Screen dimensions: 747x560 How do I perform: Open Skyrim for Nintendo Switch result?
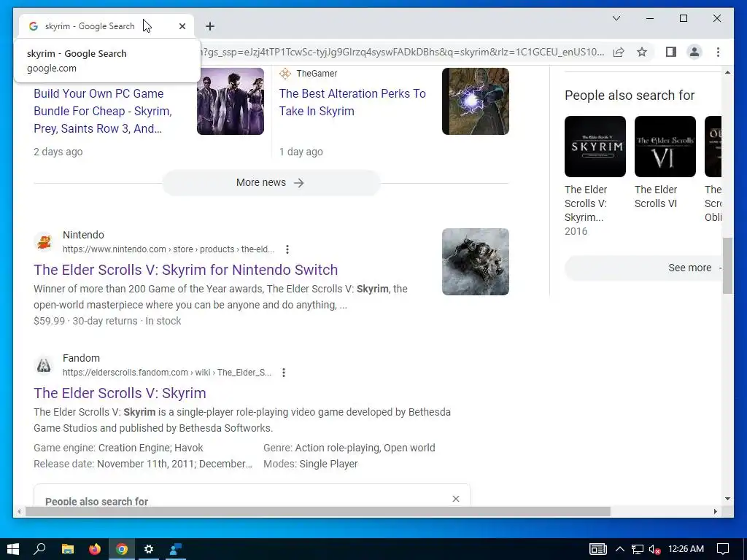pos(186,270)
